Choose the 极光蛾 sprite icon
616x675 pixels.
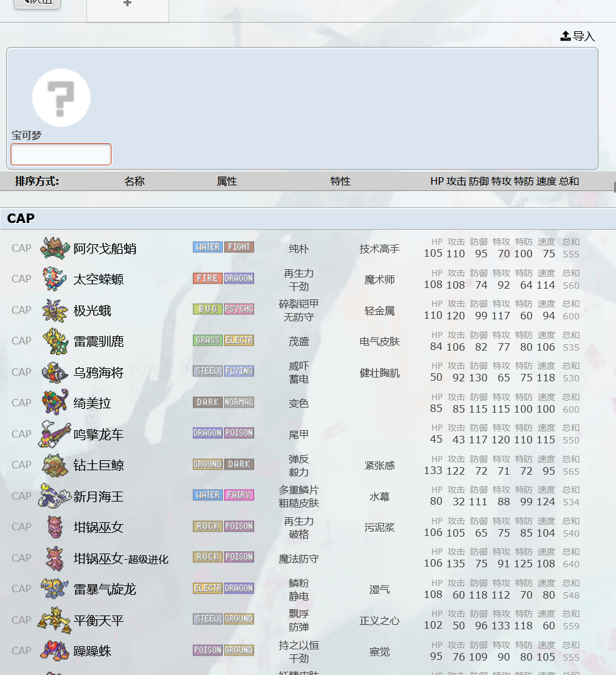(x=54, y=310)
